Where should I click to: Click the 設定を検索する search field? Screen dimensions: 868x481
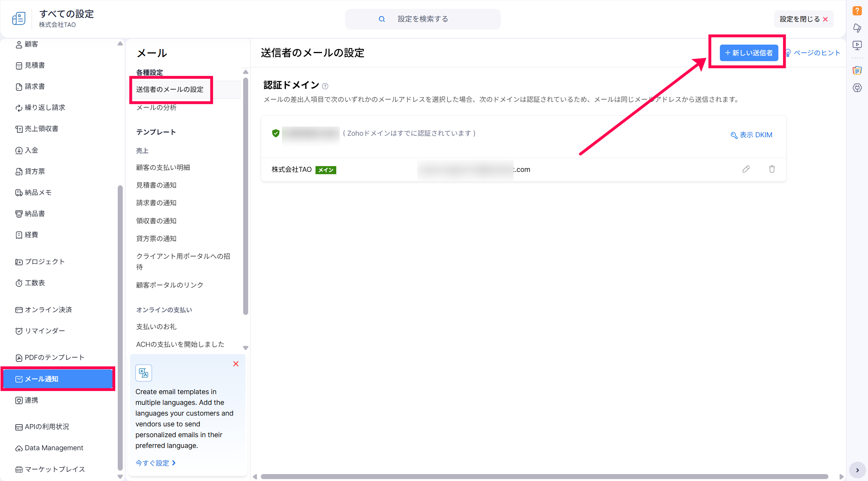pyautogui.click(x=422, y=19)
